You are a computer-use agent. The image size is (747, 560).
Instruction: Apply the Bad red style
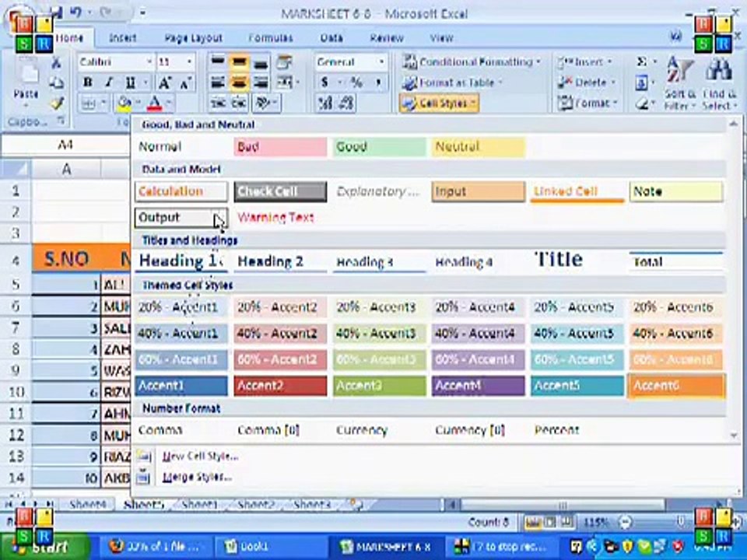click(280, 147)
